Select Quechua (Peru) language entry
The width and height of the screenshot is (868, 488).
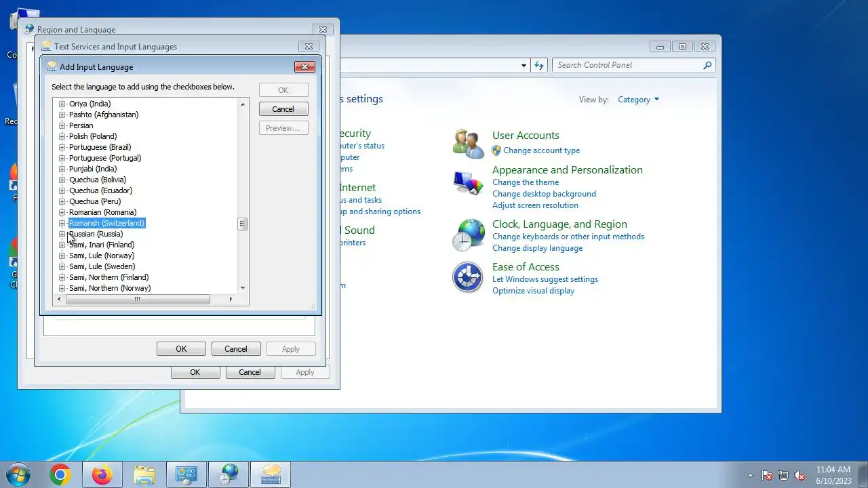95,201
